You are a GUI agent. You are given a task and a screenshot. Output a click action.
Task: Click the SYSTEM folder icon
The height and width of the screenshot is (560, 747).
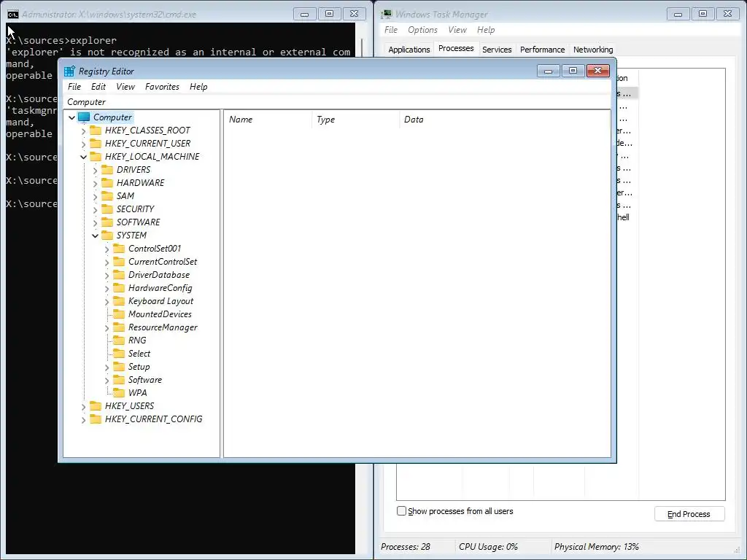107,236
